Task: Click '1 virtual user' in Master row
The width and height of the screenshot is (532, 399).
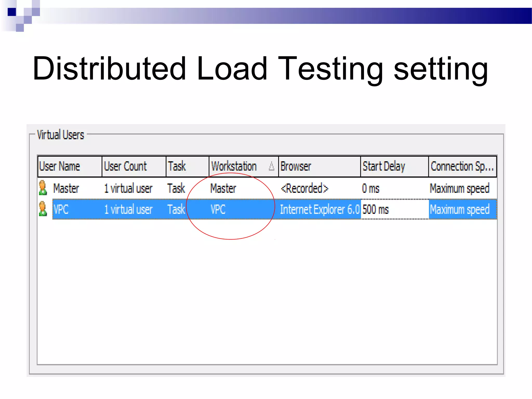Action: [x=128, y=188]
